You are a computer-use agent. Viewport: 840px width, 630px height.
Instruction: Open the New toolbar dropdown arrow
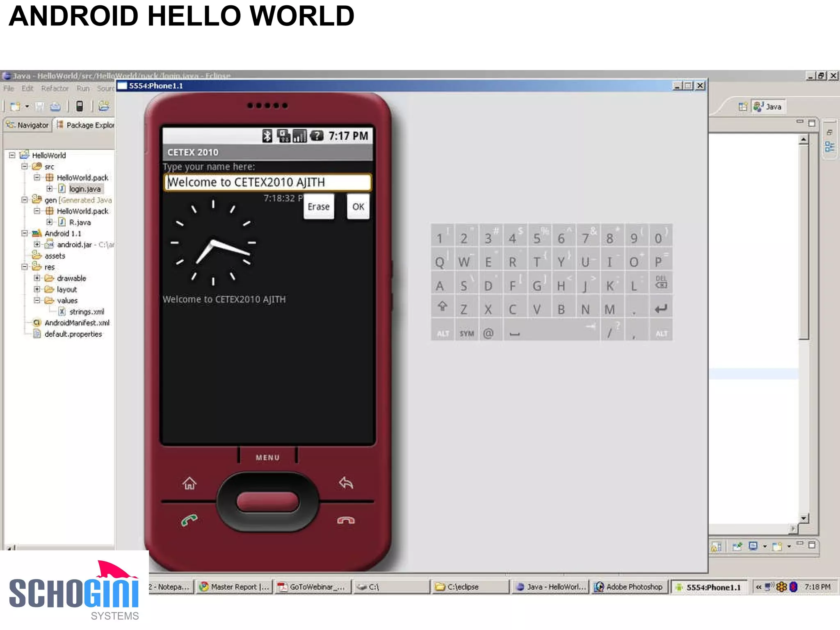point(27,107)
